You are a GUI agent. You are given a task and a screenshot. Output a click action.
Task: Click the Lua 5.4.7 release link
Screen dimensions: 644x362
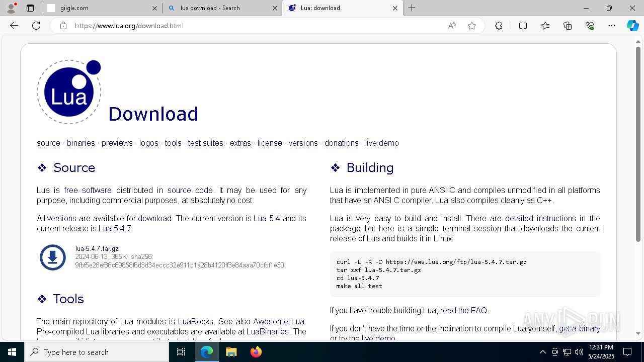coord(115,228)
